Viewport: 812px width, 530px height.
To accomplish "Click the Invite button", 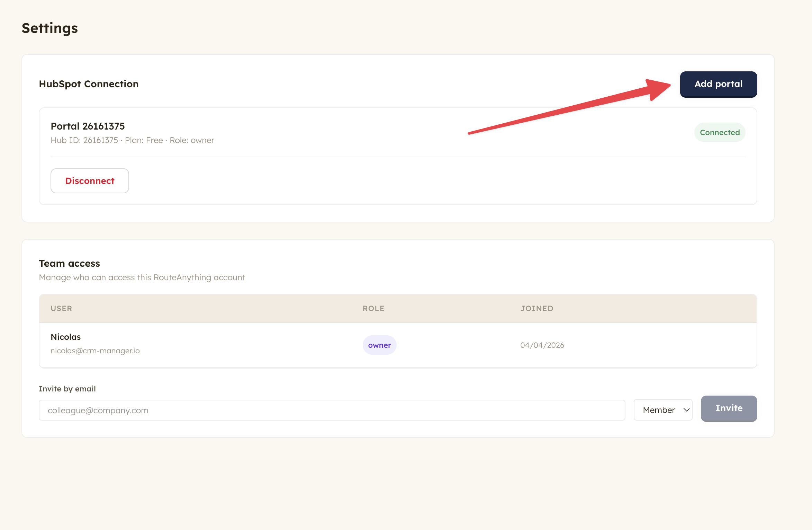I will click(x=729, y=408).
